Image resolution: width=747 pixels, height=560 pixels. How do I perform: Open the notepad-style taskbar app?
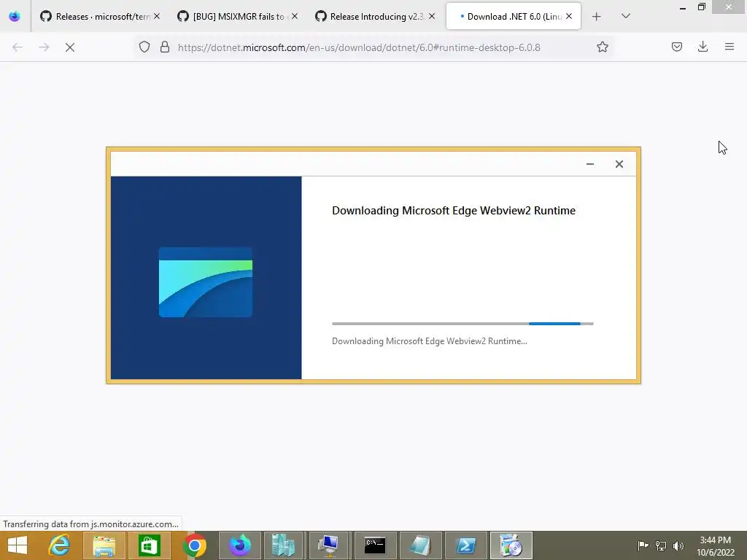[420, 545]
